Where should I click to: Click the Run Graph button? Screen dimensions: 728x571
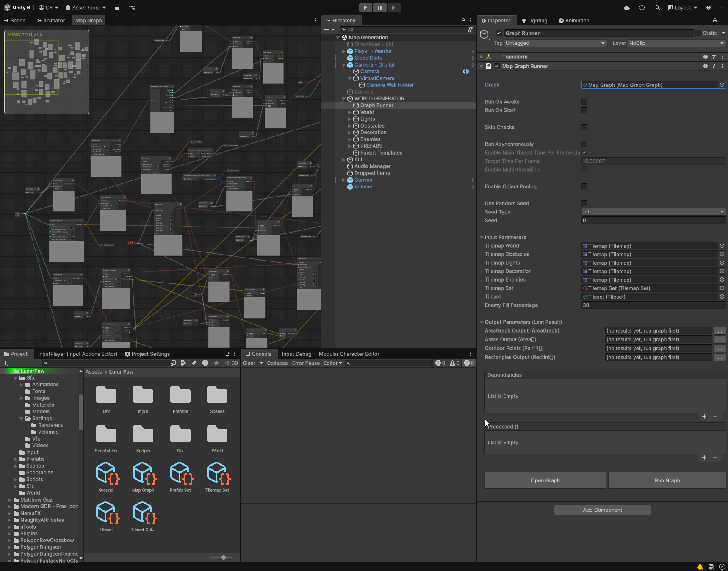coord(667,480)
